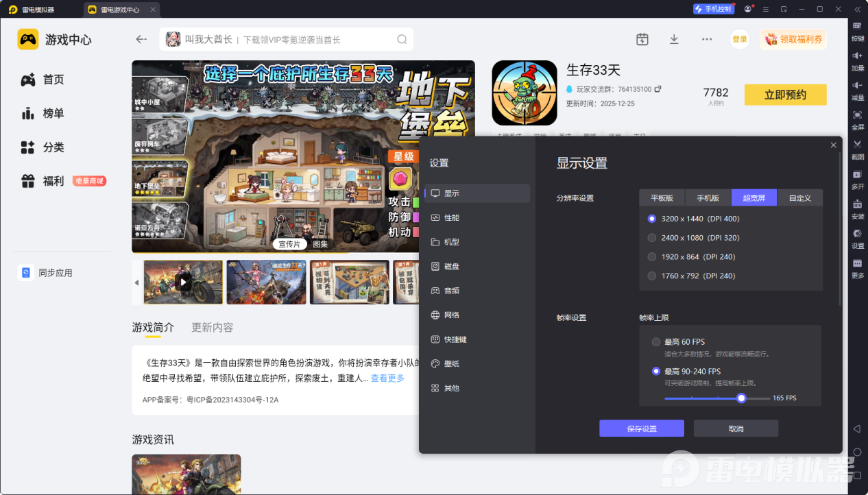Click the search box with 叫我大酋长

coord(287,39)
